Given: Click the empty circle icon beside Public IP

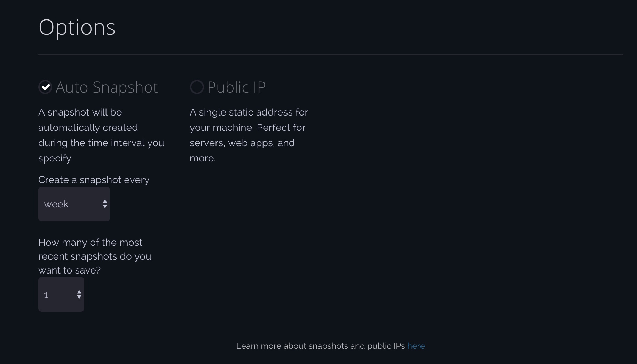Looking at the screenshot, I should (x=197, y=87).
